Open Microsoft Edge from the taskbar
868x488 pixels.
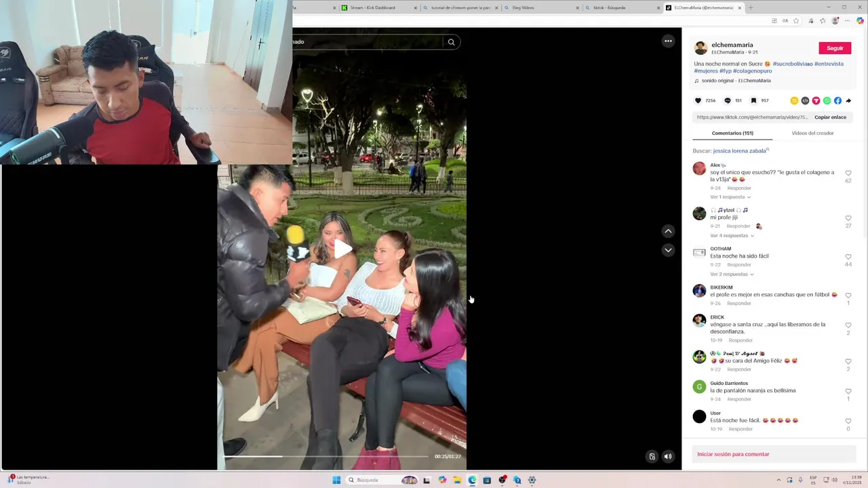(x=472, y=480)
